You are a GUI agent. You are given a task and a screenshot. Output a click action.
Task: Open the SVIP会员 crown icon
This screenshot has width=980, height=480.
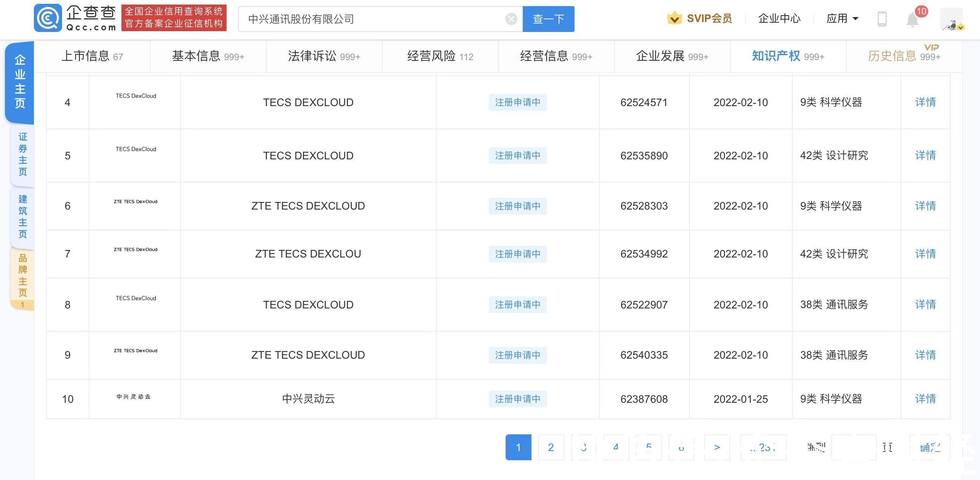point(674,18)
